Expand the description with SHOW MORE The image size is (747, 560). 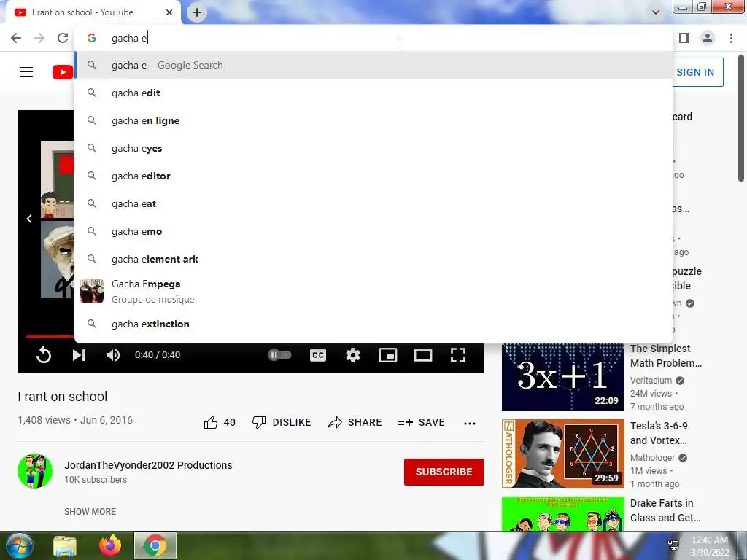click(x=90, y=511)
